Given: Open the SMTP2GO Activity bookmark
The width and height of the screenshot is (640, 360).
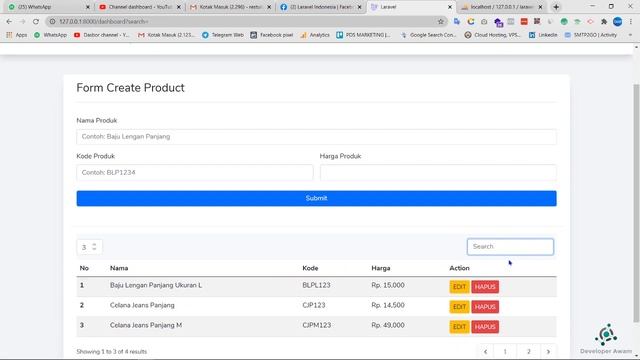Looking at the screenshot, I should (591, 35).
